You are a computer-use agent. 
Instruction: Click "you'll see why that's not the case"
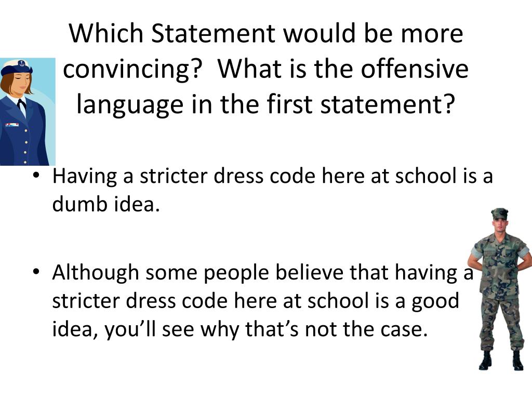click(265, 328)
